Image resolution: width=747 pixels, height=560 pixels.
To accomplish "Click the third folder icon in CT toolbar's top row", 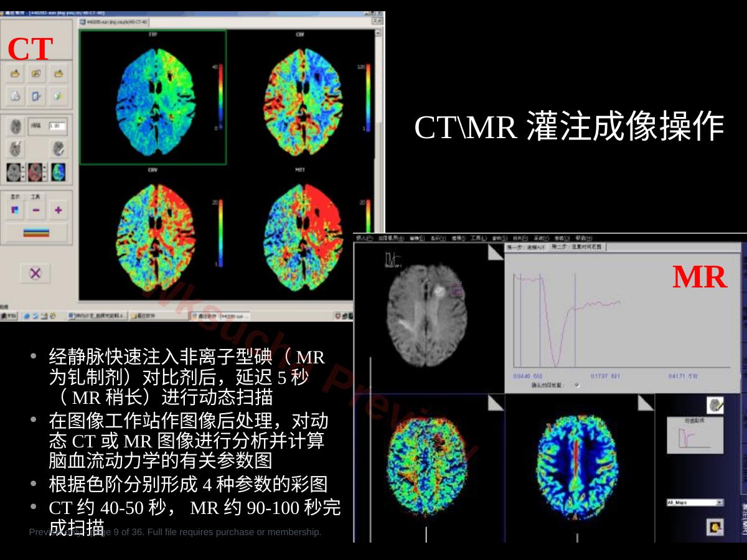I will coord(58,74).
